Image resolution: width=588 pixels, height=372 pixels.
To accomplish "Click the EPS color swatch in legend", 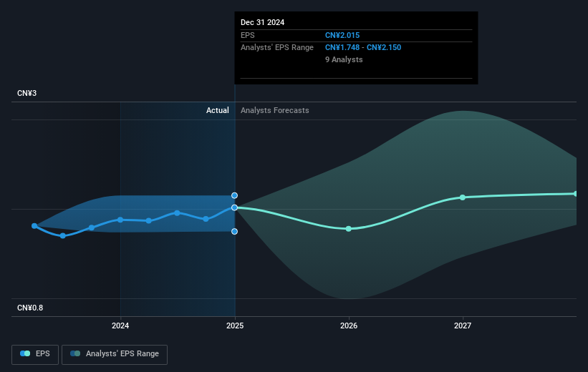I will (x=25, y=353).
